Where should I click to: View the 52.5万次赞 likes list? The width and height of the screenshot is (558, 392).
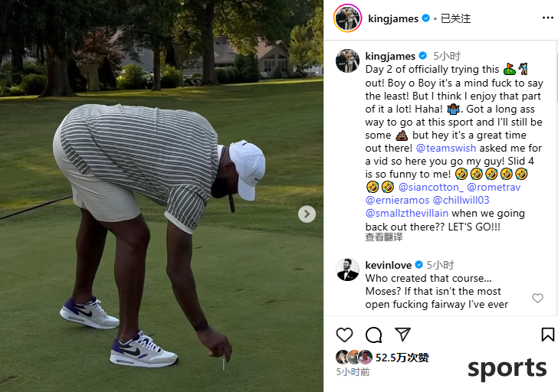click(x=402, y=358)
